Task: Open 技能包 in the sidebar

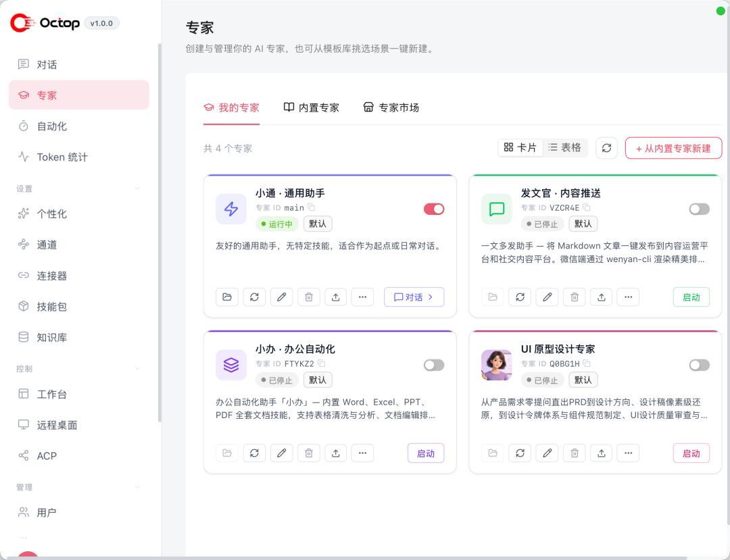Action: pyautogui.click(x=79, y=307)
